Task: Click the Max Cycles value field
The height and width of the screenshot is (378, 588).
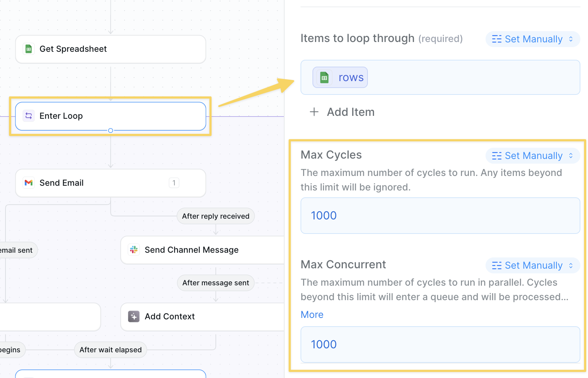Action: click(x=440, y=215)
